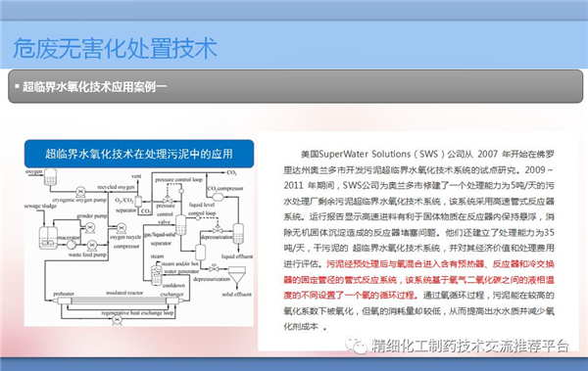Click the sewage sludge macerator tank
588x371 pixels.
[48, 238]
